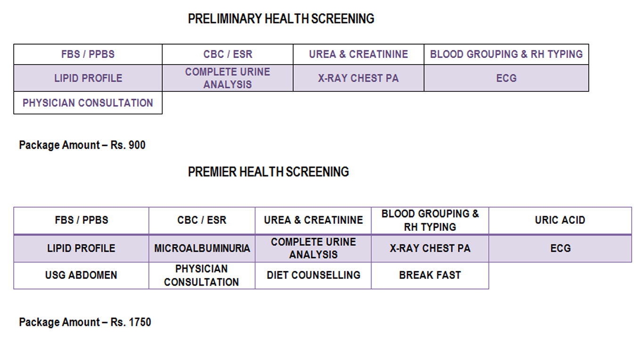Click the Package Amount Rs. 900 text
This screenshot has height=343, width=644.
82,145
